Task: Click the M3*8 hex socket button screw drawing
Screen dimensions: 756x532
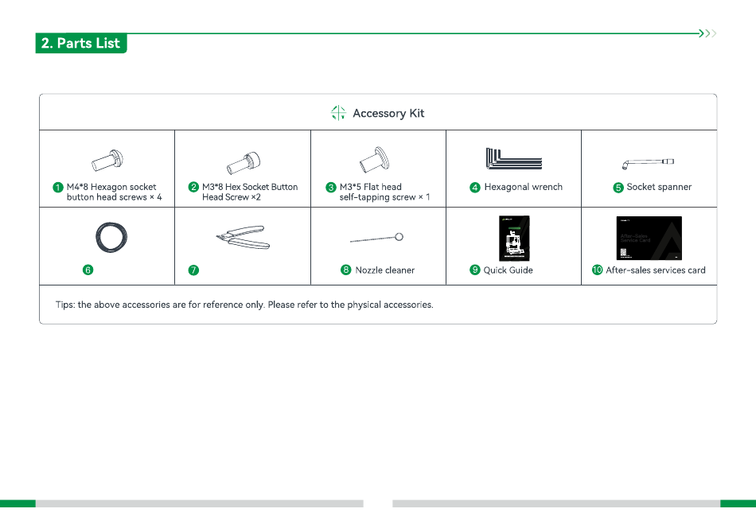Action: click(x=243, y=161)
